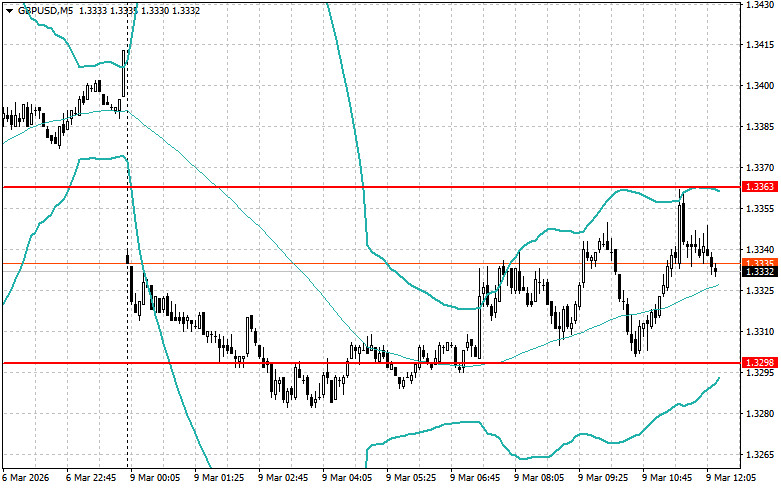Select the low price value 1.3330 in header
This screenshot has height=489, width=781.
point(155,10)
